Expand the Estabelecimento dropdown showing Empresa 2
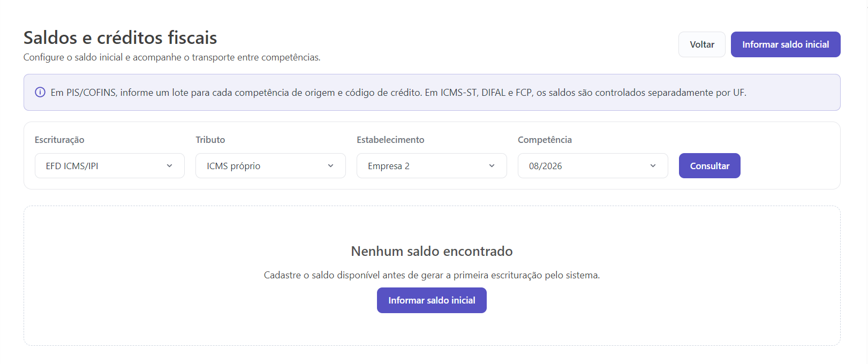The image size is (868, 364). pyautogui.click(x=432, y=166)
